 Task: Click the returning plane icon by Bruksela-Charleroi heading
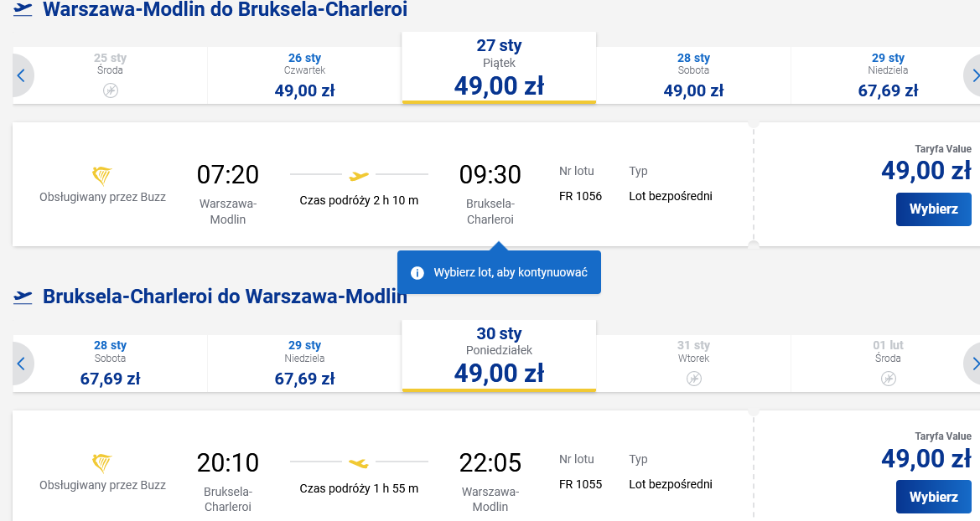point(23,297)
